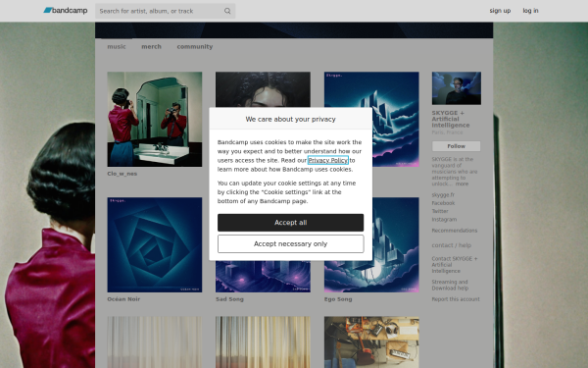The width and height of the screenshot is (588, 368).
Task: Open the sign up link
Action: coord(500,11)
